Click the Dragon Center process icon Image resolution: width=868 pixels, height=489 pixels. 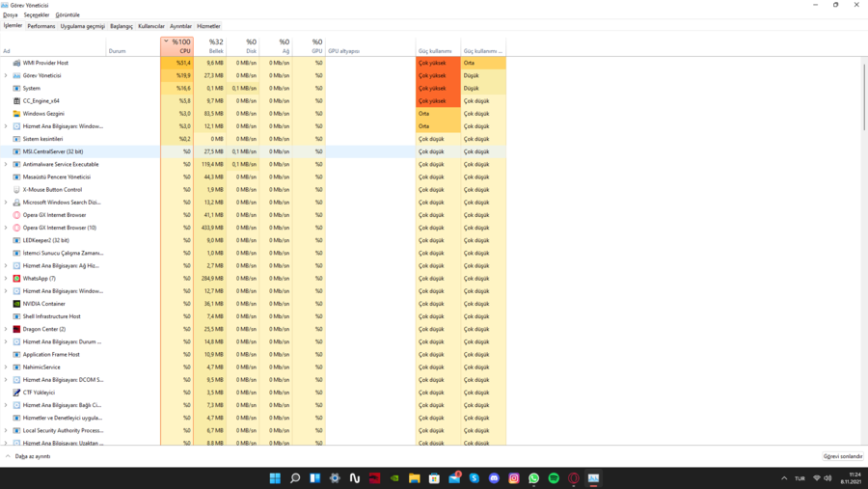coord(16,329)
